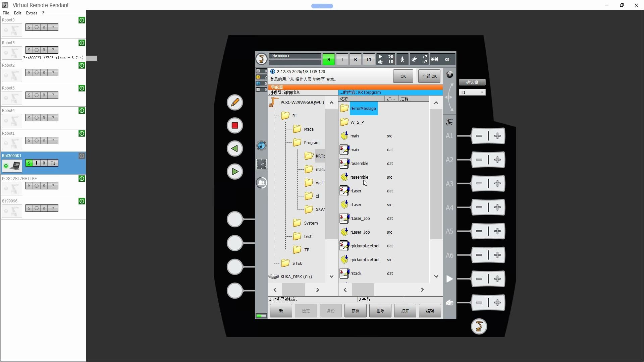
Task: Open program override 20/10 speed setting
Action: click(386, 59)
